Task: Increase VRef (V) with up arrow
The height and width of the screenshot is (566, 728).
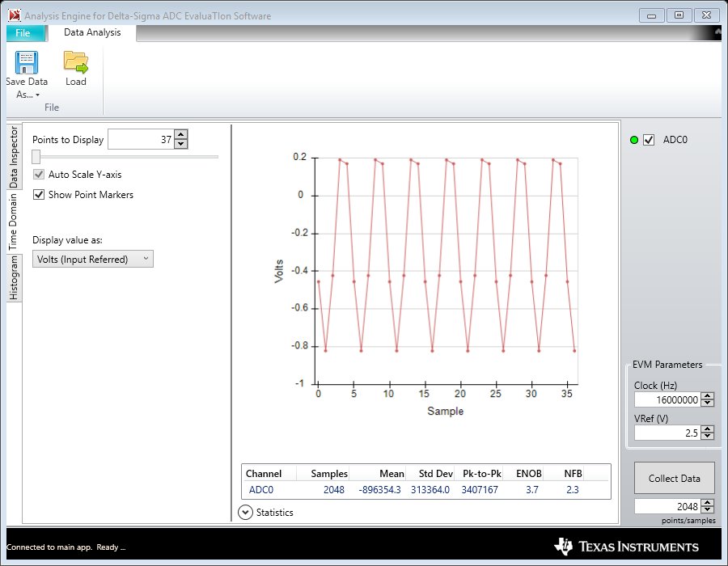Action: [708, 429]
